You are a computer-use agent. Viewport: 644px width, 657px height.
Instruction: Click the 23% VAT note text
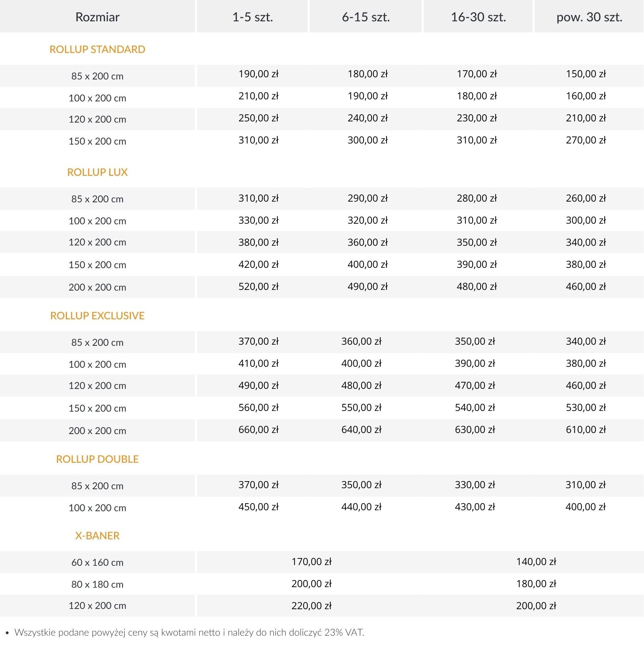tap(189, 633)
